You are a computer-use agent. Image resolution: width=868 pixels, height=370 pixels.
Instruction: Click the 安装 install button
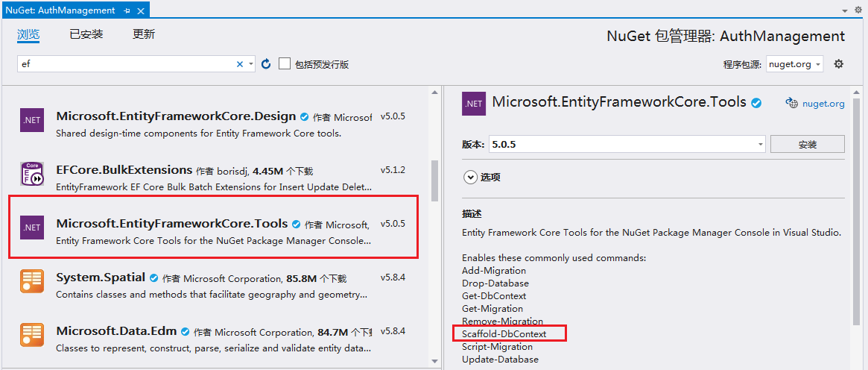point(807,144)
